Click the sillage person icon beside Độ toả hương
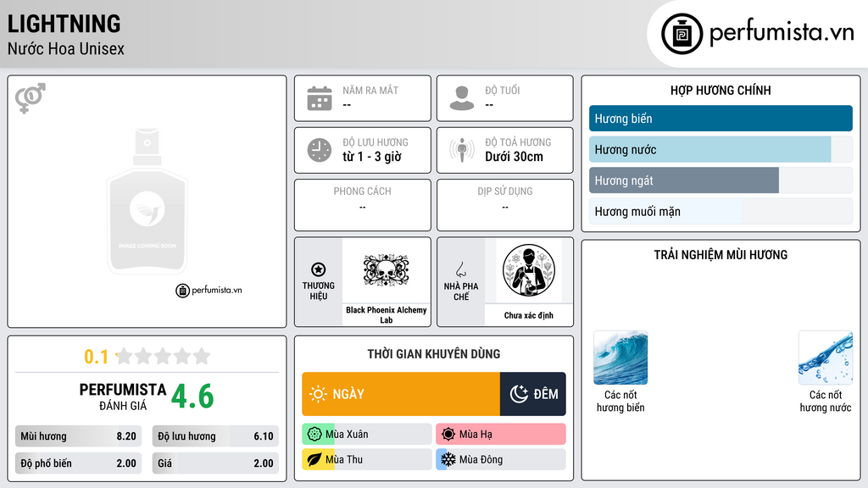 pyautogui.click(x=462, y=150)
